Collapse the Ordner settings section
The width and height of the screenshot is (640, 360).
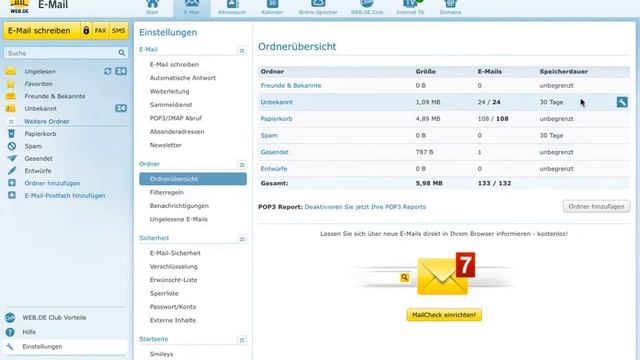(x=242, y=165)
